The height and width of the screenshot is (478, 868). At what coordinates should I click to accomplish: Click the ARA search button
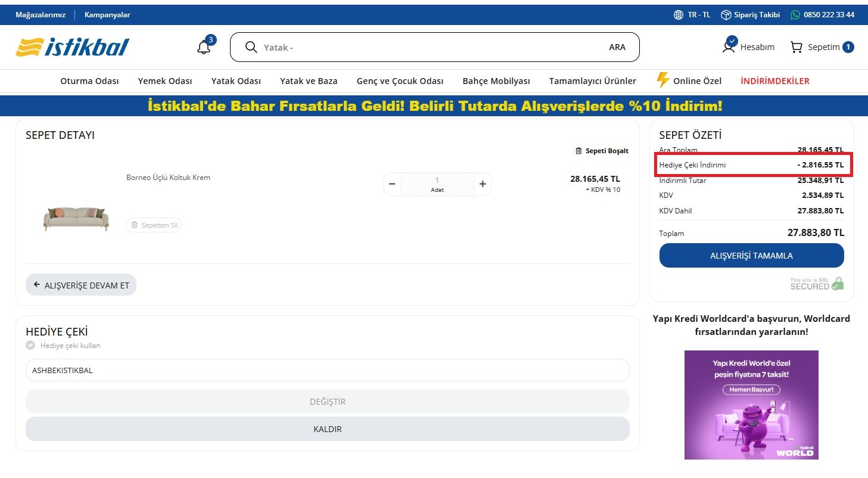click(x=617, y=47)
